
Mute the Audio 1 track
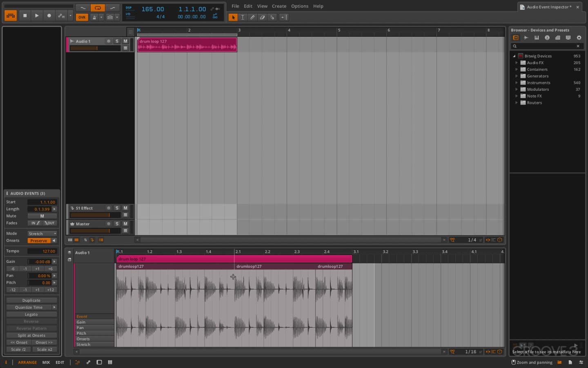(125, 41)
